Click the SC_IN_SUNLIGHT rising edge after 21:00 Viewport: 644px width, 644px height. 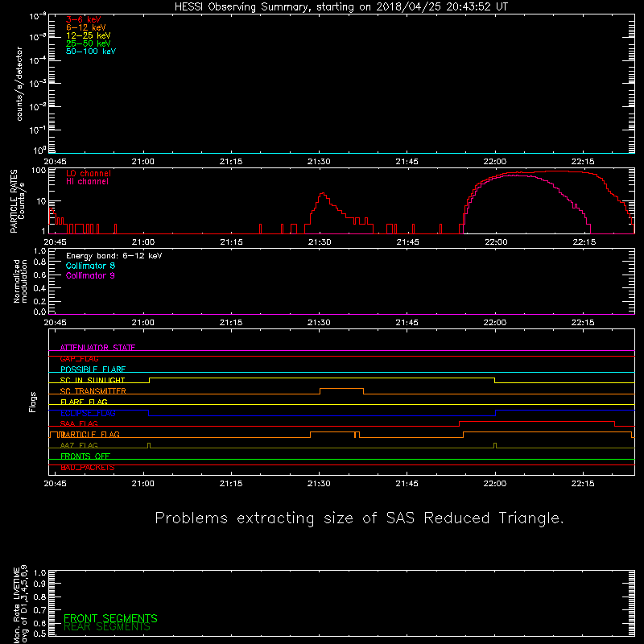click(x=149, y=380)
